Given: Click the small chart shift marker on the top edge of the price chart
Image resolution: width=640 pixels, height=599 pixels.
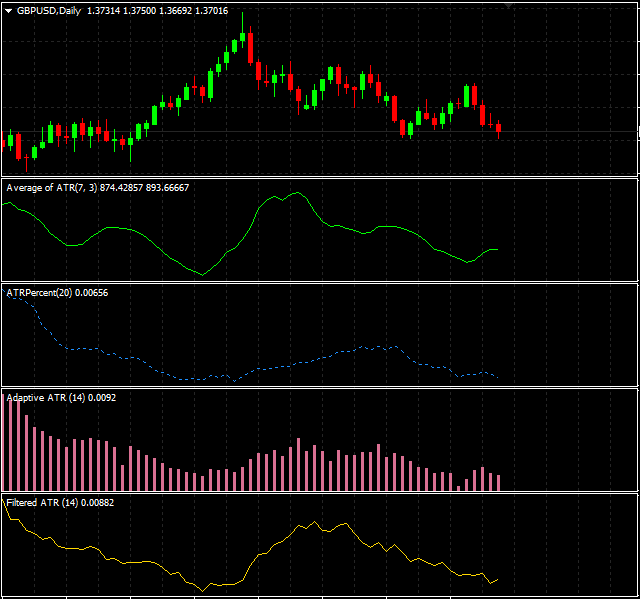Looking at the screenshot, I should (x=508, y=6).
